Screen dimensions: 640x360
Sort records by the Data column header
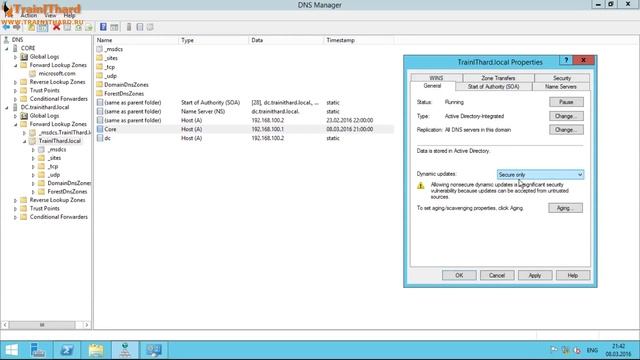pyautogui.click(x=286, y=40)
